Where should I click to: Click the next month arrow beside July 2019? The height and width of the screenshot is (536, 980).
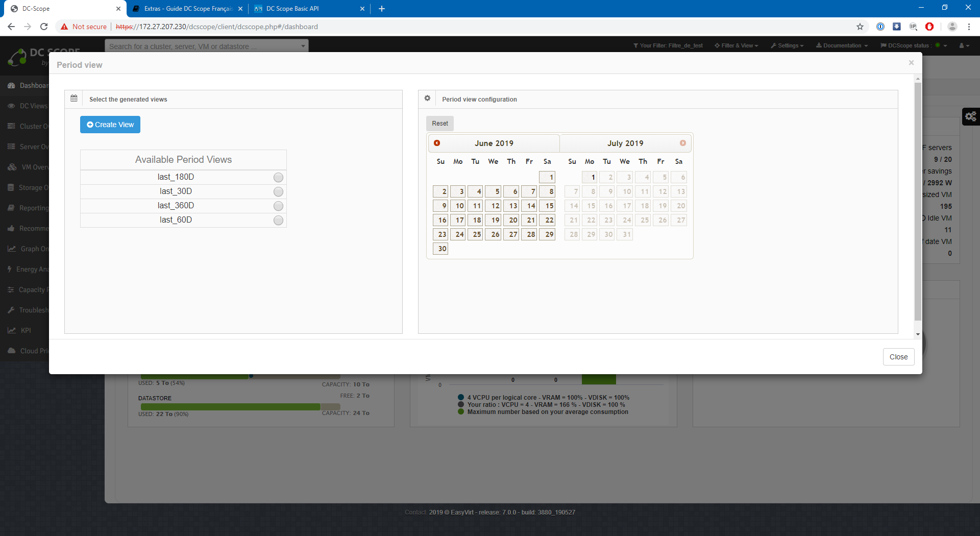pyautogui.click(x=682, y=143)
